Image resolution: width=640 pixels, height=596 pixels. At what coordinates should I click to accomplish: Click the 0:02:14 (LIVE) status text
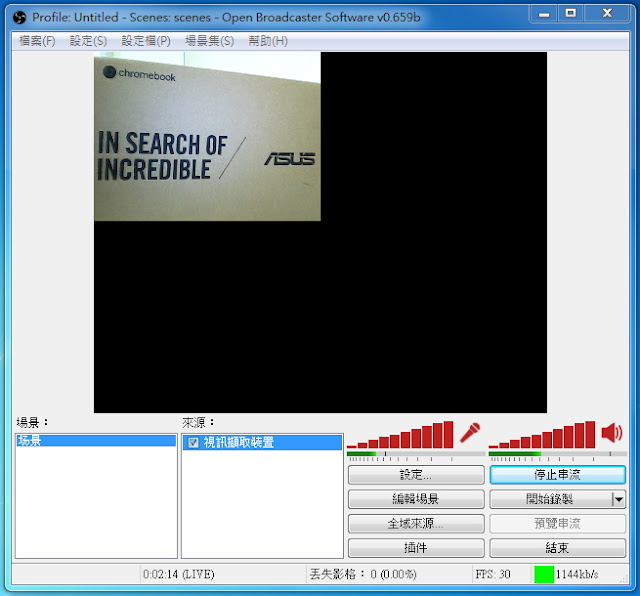click(179, 574)
